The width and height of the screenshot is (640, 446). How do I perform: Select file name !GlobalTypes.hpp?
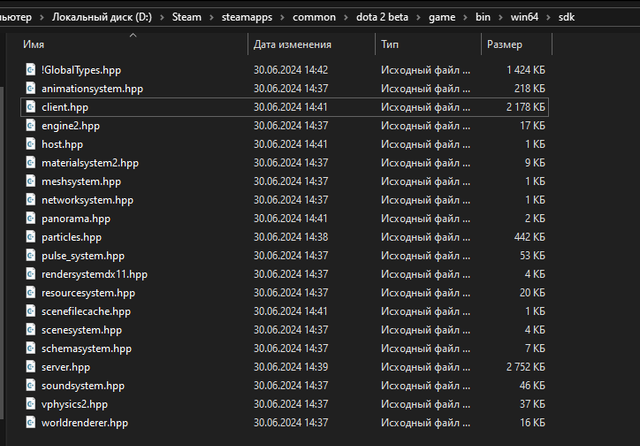(x=81, y=70)
